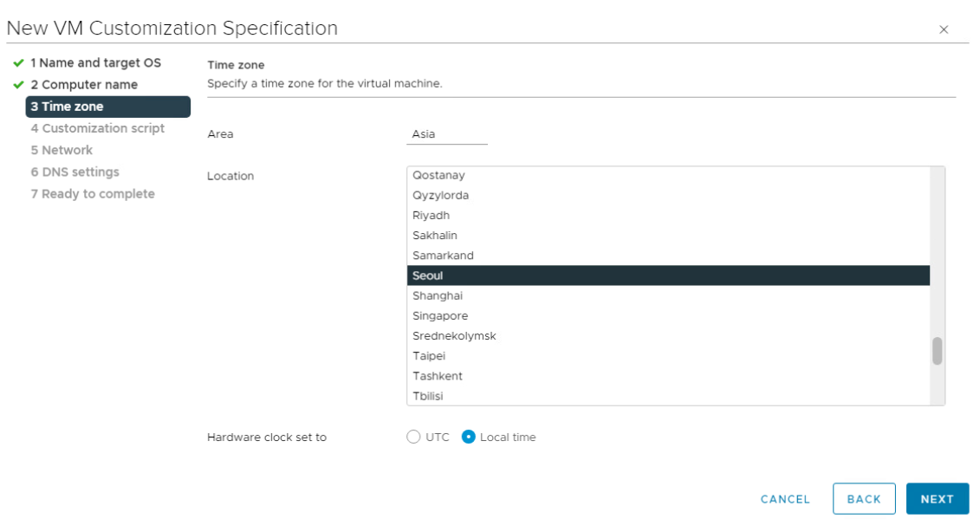
Task: Pick Tbilisi from the location list
Action: [x=428, y=396]
